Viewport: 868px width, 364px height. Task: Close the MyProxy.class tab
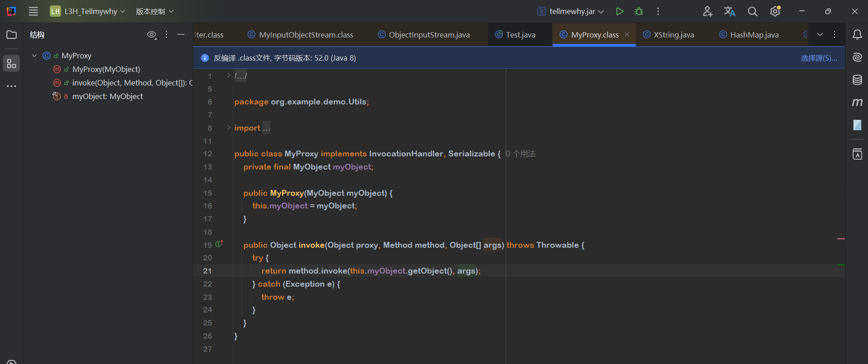[x=626, y=34]
